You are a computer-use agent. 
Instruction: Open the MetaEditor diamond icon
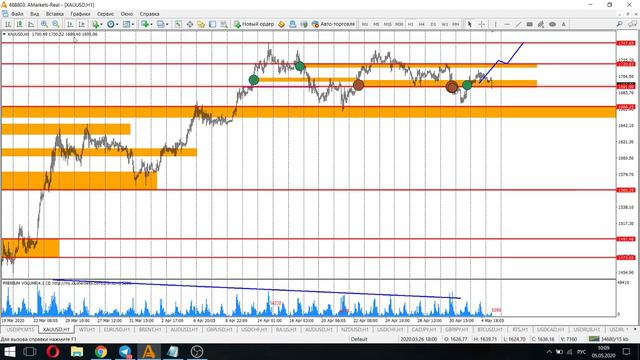281,24
